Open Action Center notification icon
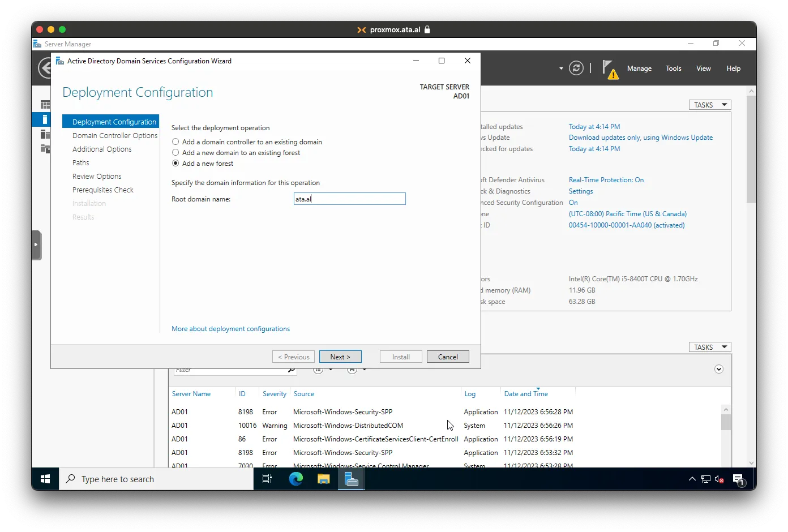Image resolution: width=788 pixels, height=532 pixels. (739, 480)
